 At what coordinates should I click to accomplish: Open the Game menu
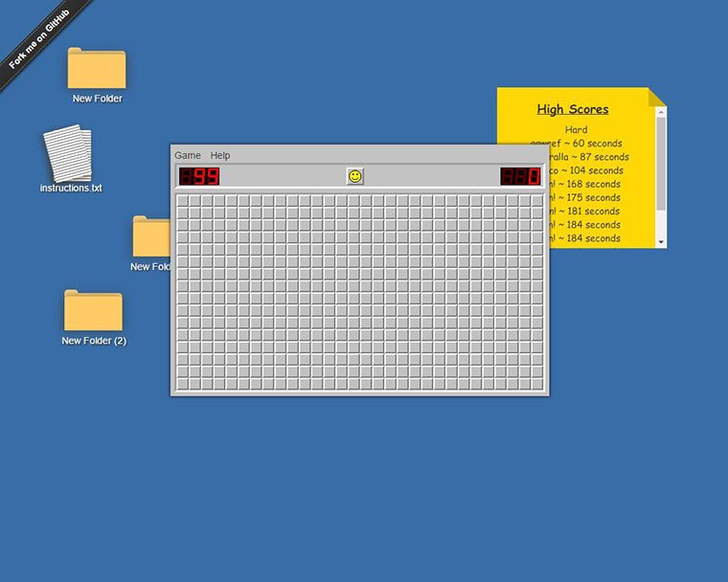[188, 155]
